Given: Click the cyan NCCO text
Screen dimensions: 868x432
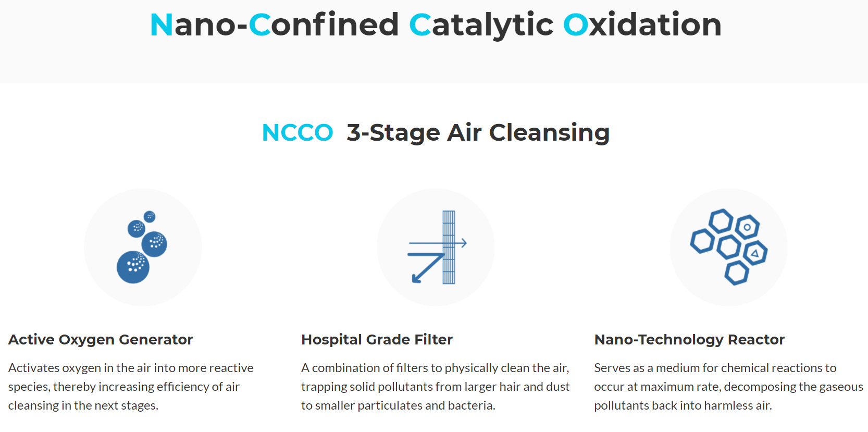Looking at the screenshot, I should click(297, 132).
